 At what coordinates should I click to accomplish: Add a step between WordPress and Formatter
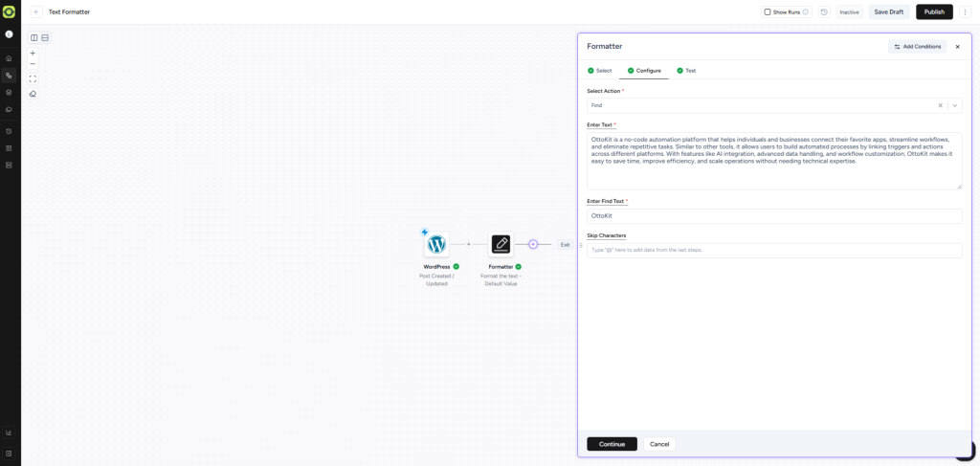pos(468,244)
